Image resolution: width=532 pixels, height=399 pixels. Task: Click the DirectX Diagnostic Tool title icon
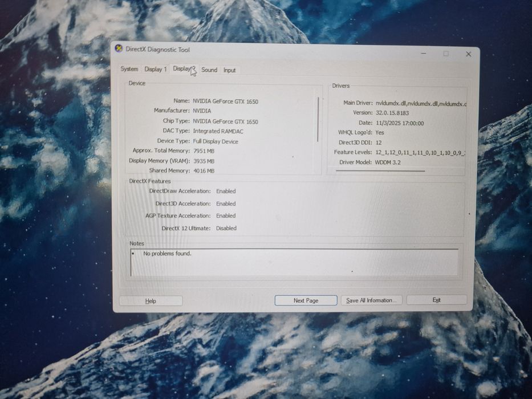tap(119, 48)
